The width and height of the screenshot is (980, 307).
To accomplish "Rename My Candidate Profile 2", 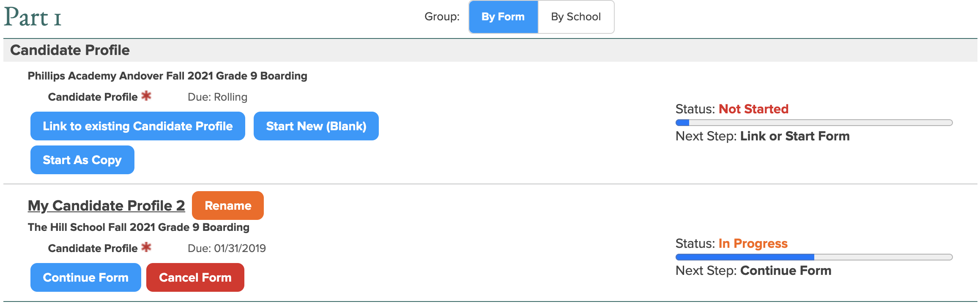I will point(227,206).
